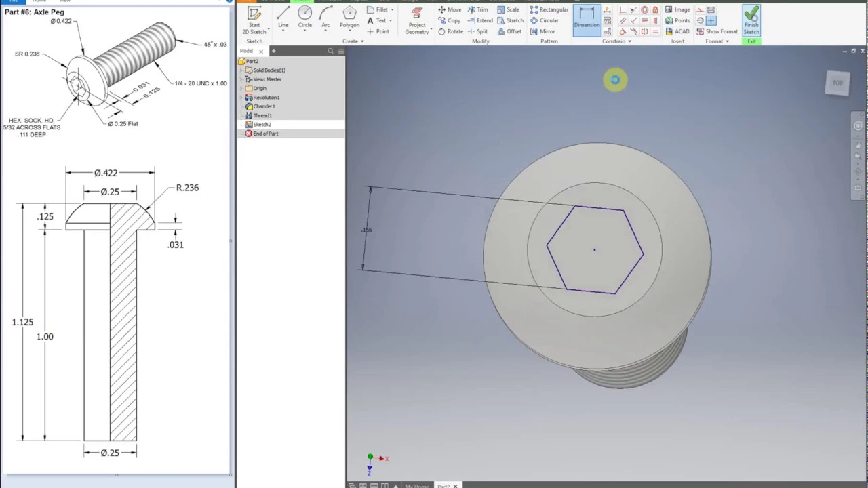This screenshot has height=488, width=868.
Task: Add a new browser panel tab
Action: pyautogui.click(x=273, y=51)
